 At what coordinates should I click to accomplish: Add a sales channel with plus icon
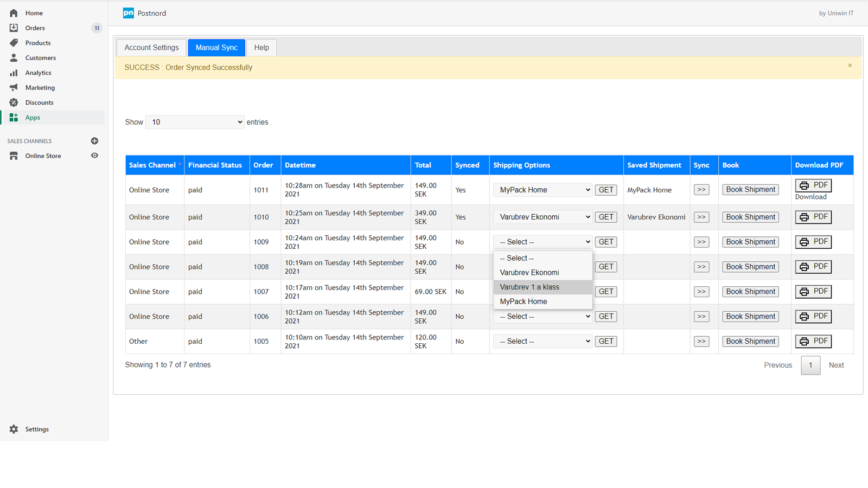[94, 141]
